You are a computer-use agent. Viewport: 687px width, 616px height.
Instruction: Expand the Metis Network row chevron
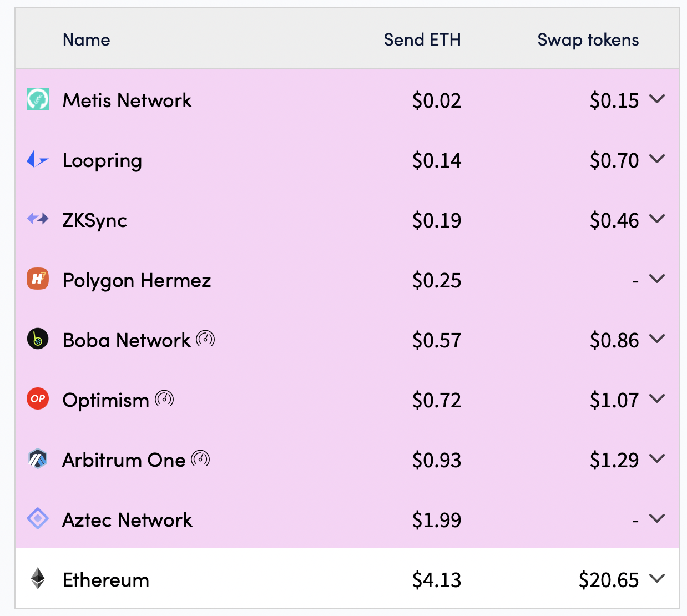pyautogui.click(x=657, y=99)
